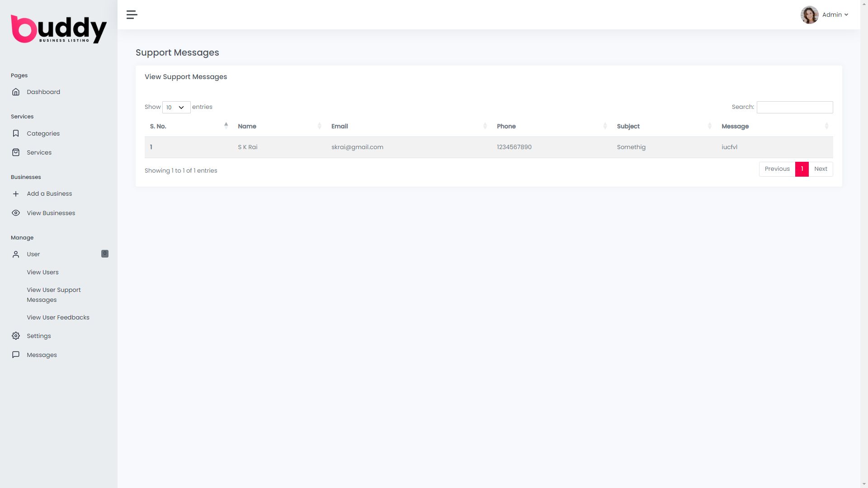Click the hamburger menu icon
The height and width of the screenshot is (488, 868).
(132, 15)
